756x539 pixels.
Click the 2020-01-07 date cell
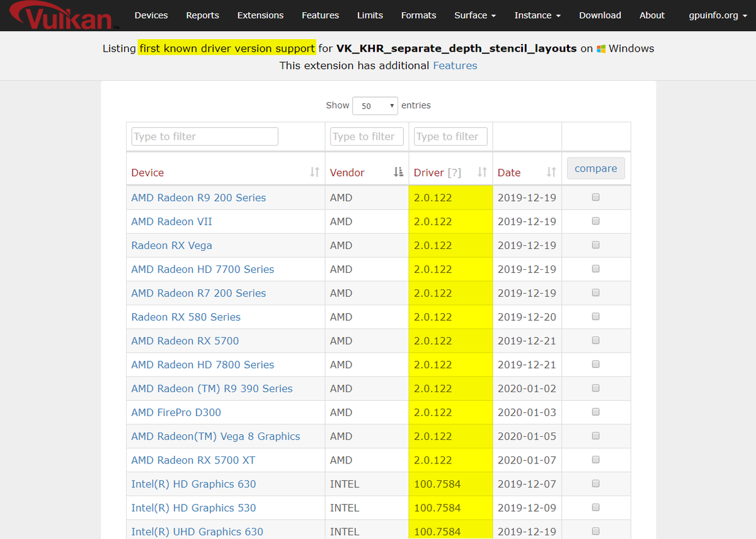pos(527,460)
